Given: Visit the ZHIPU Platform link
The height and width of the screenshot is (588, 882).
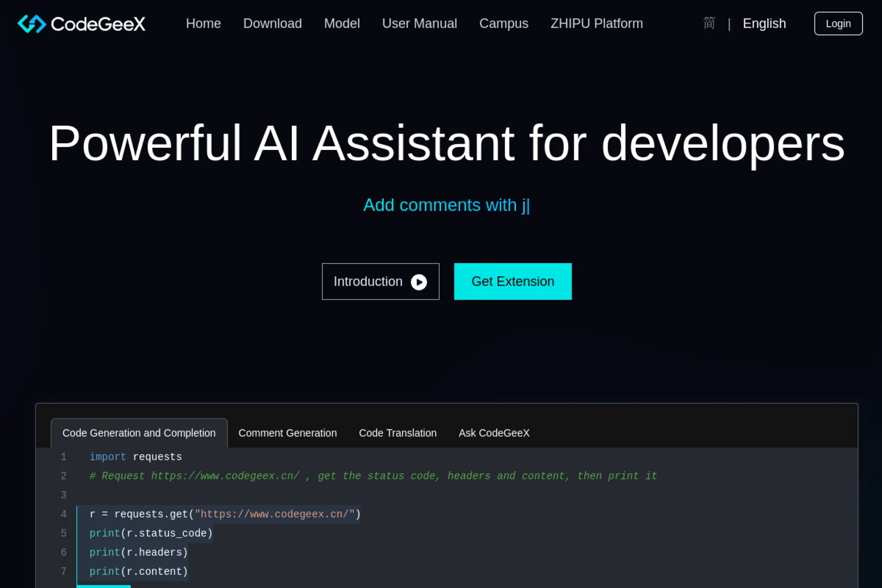Looking at the screenshot, I should [x=596, y=23].
